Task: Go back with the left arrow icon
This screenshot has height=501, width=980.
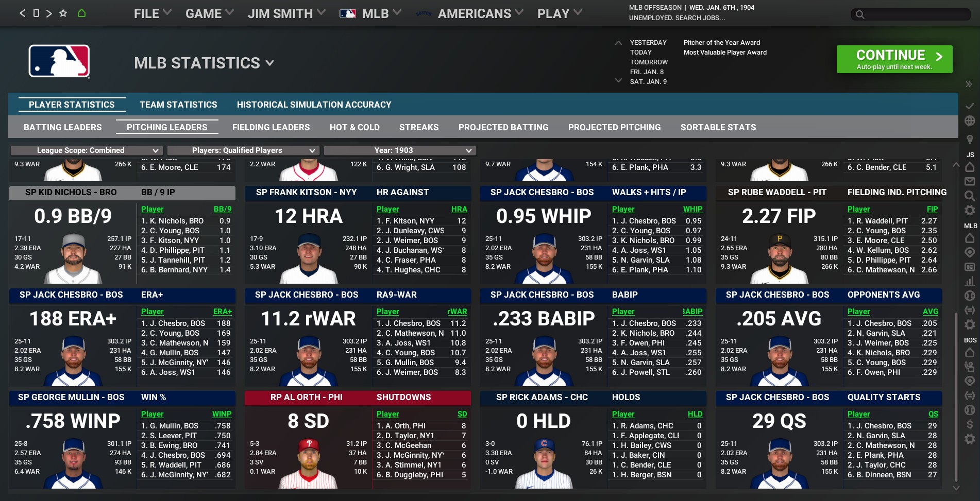Action: [22, 13]
